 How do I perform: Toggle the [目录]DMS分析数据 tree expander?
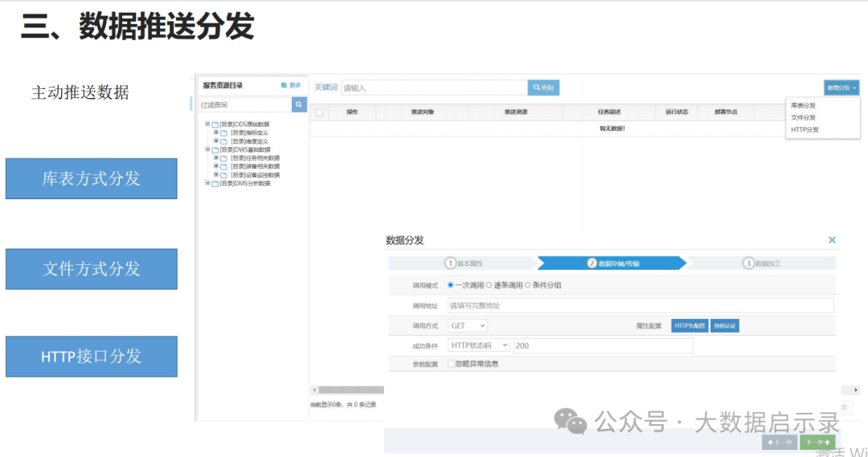pos(207,183)
